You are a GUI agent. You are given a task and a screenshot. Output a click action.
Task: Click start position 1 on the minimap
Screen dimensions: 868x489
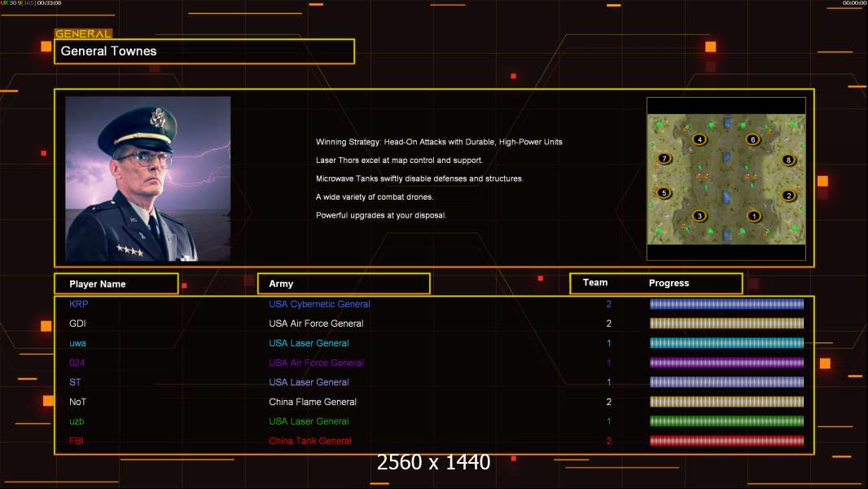coord(753,216)
